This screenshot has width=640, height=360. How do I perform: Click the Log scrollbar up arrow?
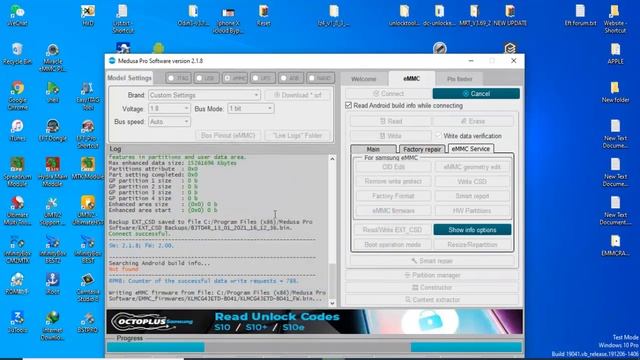point(332,159)
